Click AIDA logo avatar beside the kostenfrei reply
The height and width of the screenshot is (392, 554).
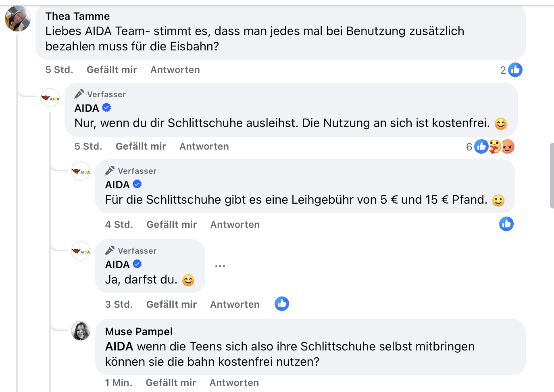click(50, 98)
